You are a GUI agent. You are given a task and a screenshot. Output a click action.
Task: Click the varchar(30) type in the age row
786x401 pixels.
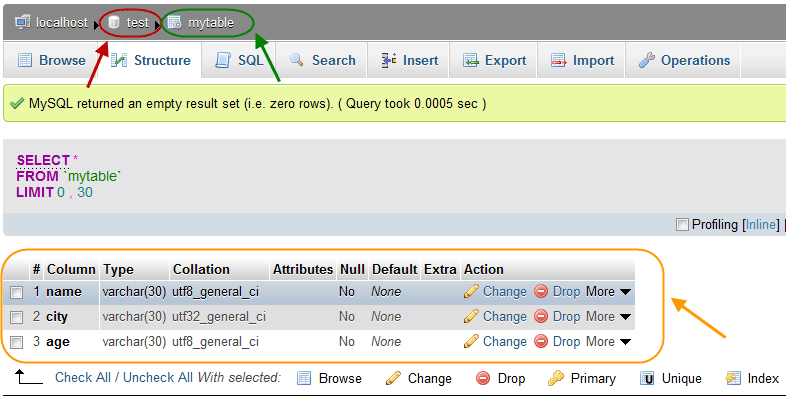pos(134,342)
